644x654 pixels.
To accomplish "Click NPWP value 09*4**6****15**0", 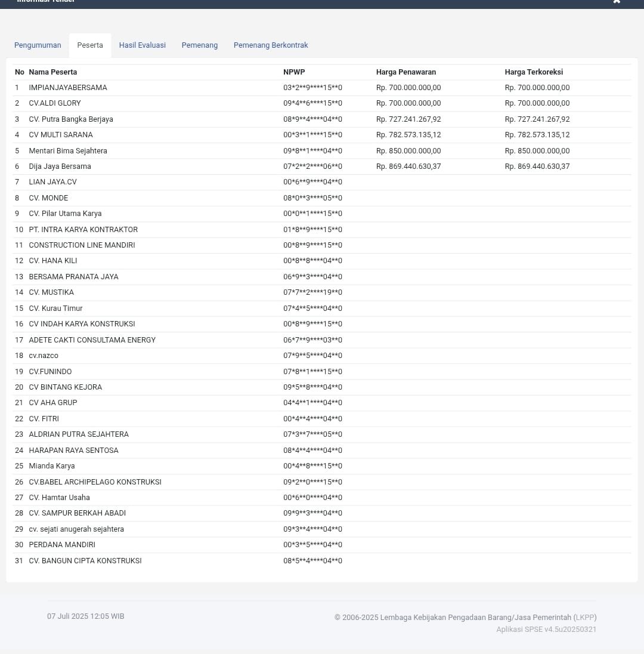I will tap(312, 103).
